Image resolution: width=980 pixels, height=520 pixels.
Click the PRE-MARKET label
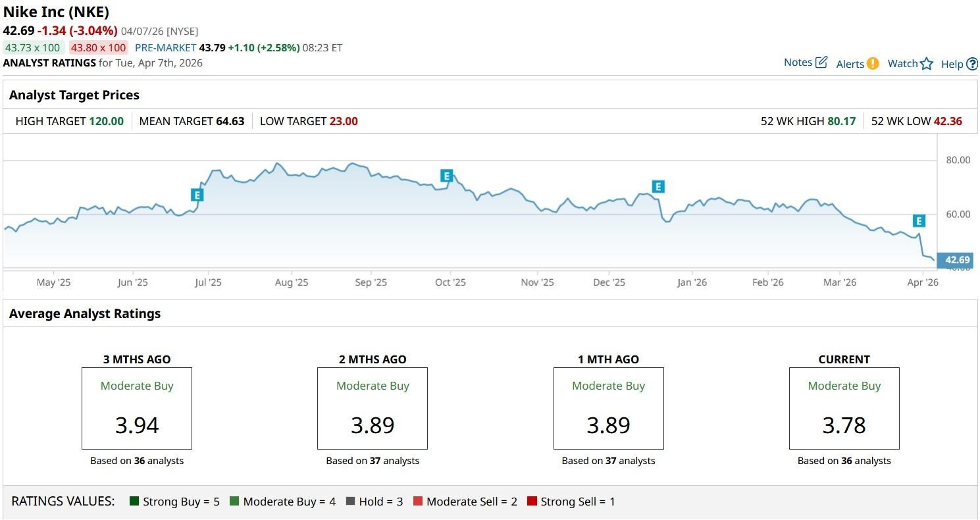[165, 47]
